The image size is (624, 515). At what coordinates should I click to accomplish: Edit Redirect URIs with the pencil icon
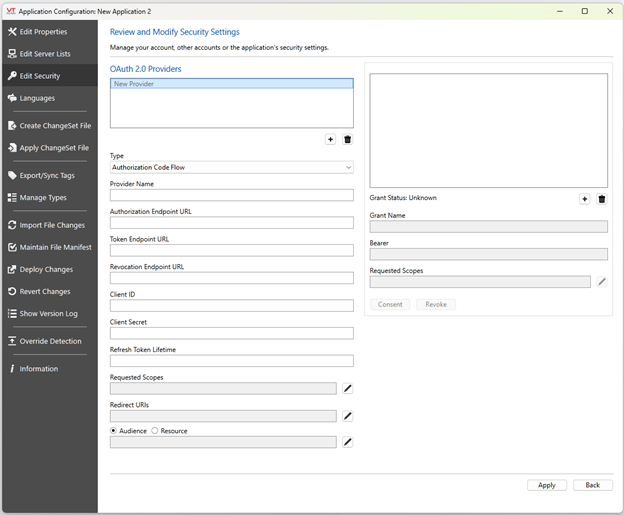[347, 416]
